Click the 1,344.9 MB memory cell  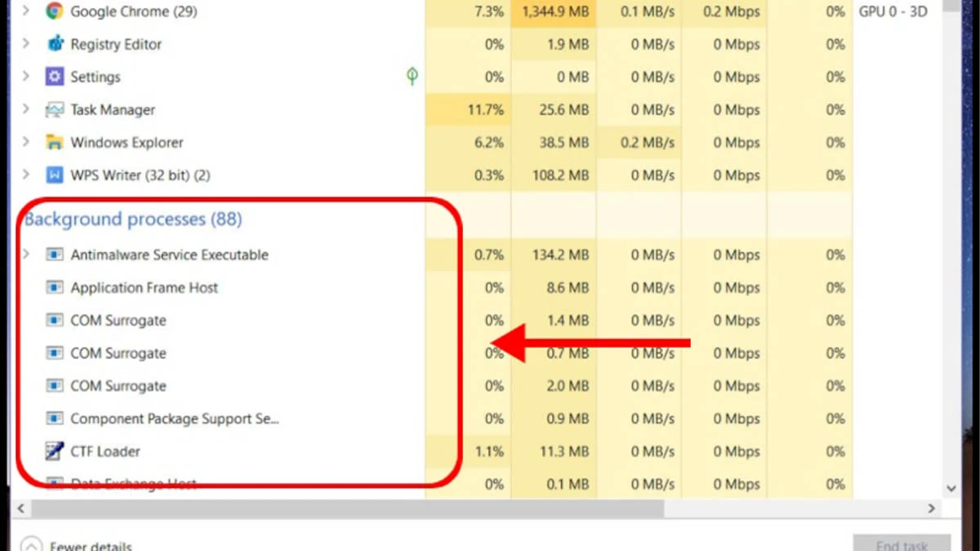554,11
